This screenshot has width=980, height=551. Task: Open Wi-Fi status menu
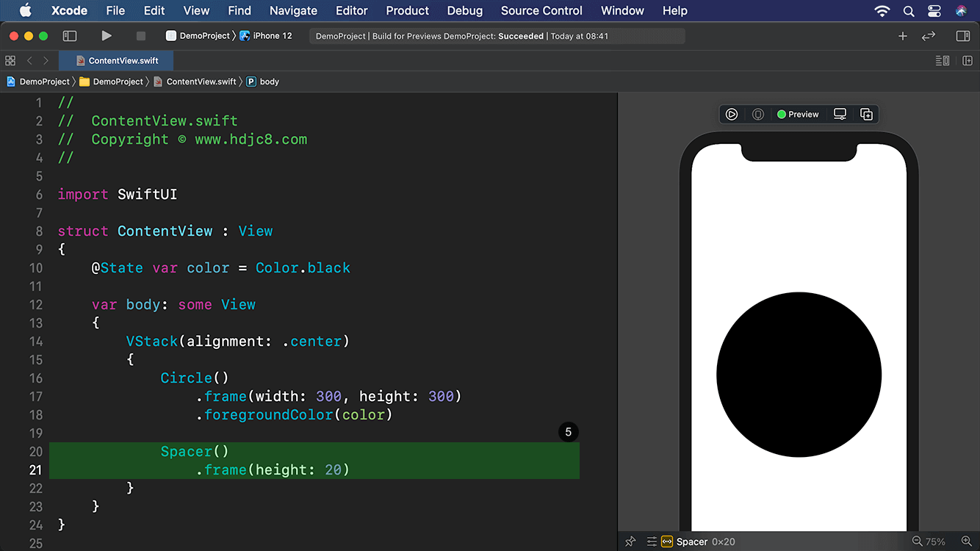[x=882, y=10]
